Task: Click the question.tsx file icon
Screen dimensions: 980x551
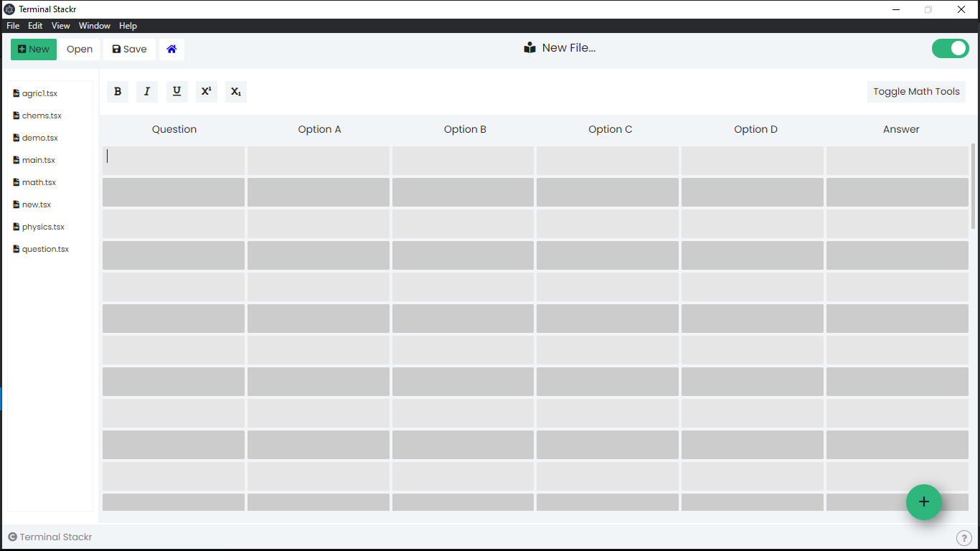Action: tap(17, 249)
